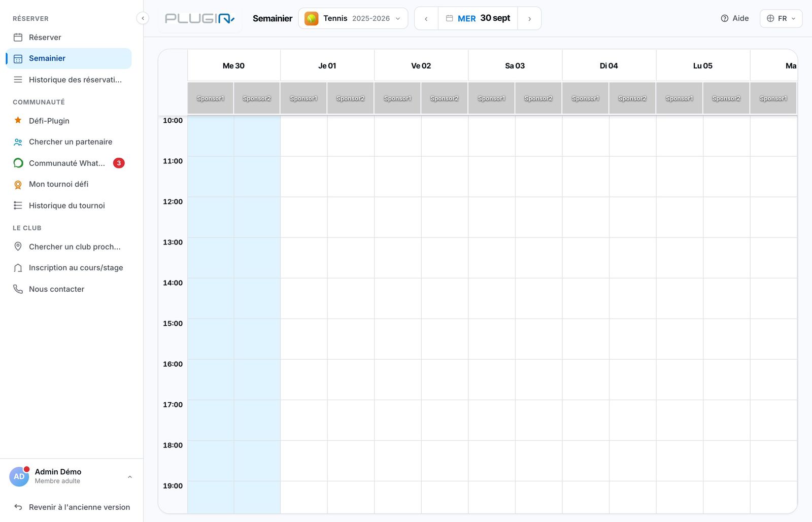Open the FR language dropdown

[x=781, y=18]
